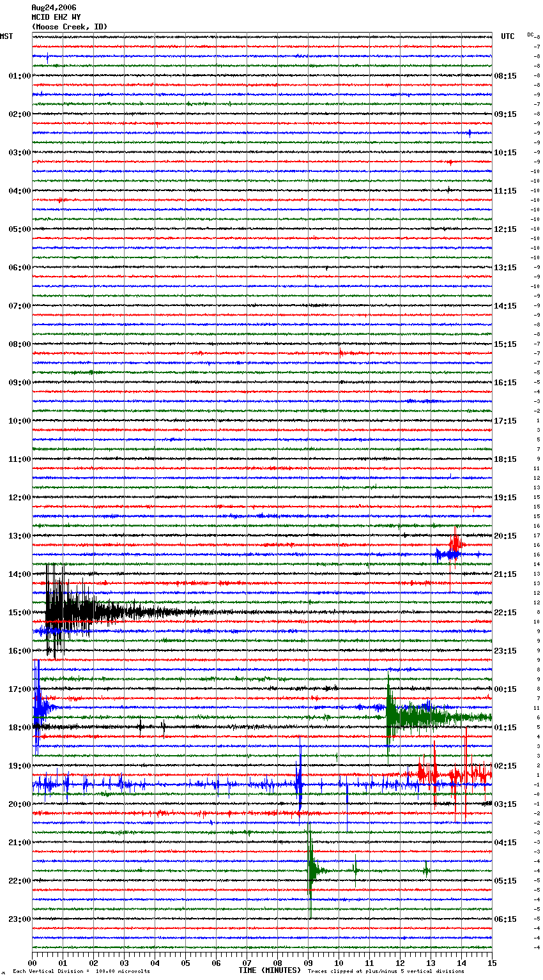Click the '05' minute tick label
Screen dimensions: 543x980
click(185, 963)
